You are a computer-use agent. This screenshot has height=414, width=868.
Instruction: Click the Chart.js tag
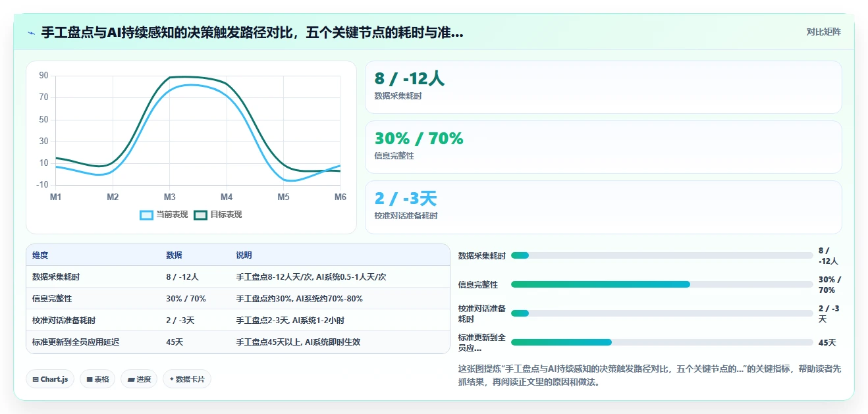(50, 379)
